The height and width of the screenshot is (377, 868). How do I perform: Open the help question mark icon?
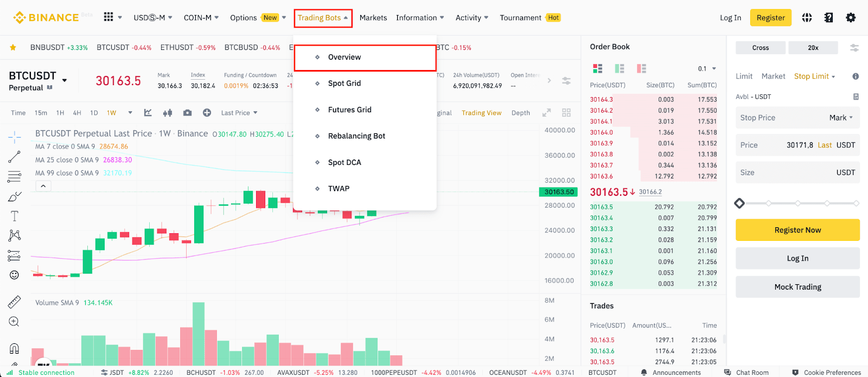point(828,17)
